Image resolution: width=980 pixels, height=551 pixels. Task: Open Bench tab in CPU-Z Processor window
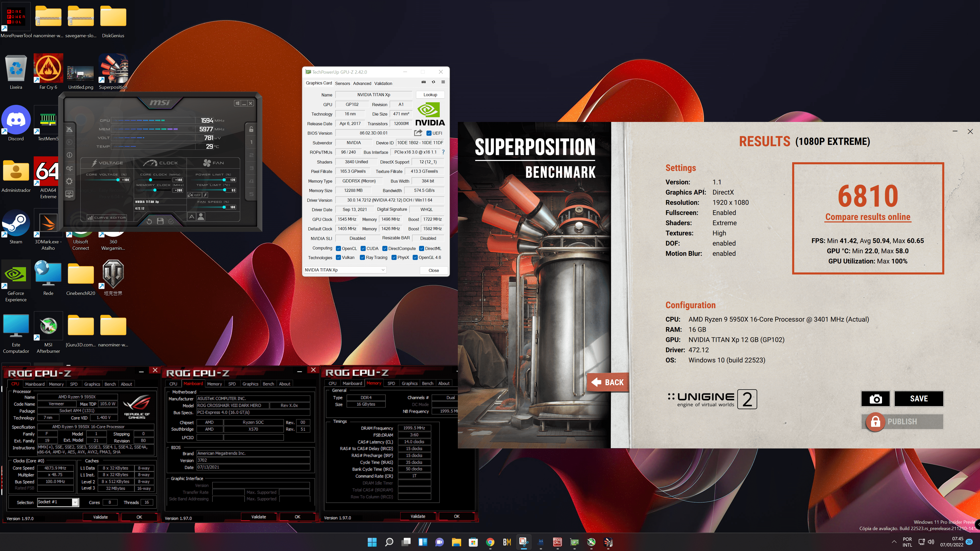coord(110,384)
